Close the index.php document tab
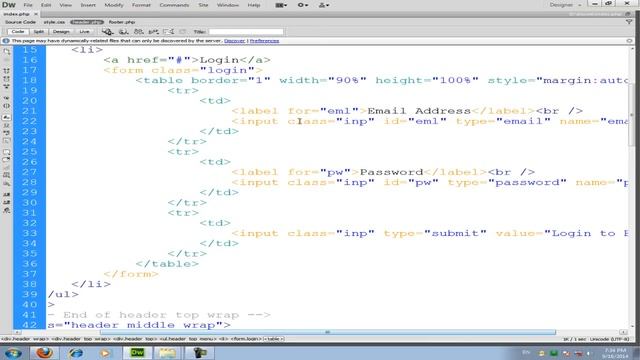The height and width of the screenshot is (360, 640). pos(36,14)
